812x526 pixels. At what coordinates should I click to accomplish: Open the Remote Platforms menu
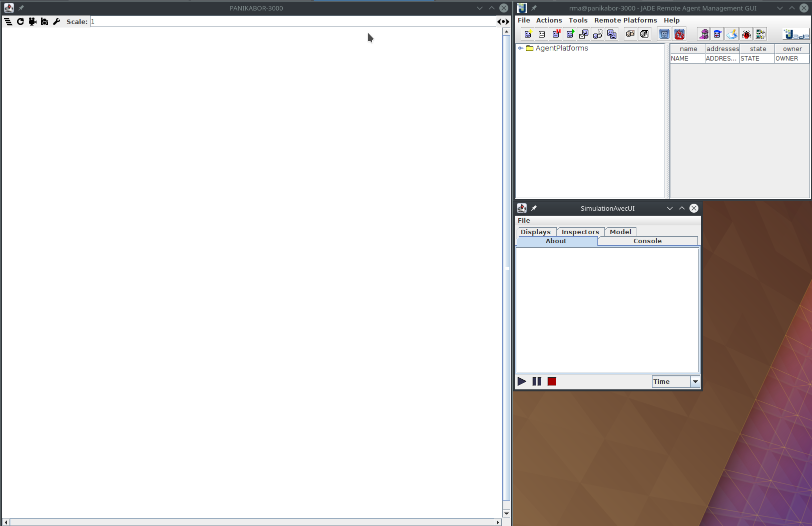click(625, 21)
